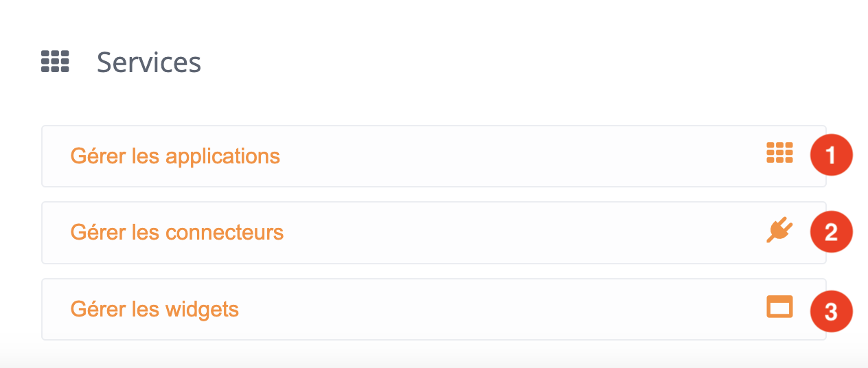This screenshot has width=868, height=368.
Task: Click the orange plug connector icon
Action: [779, 231]
